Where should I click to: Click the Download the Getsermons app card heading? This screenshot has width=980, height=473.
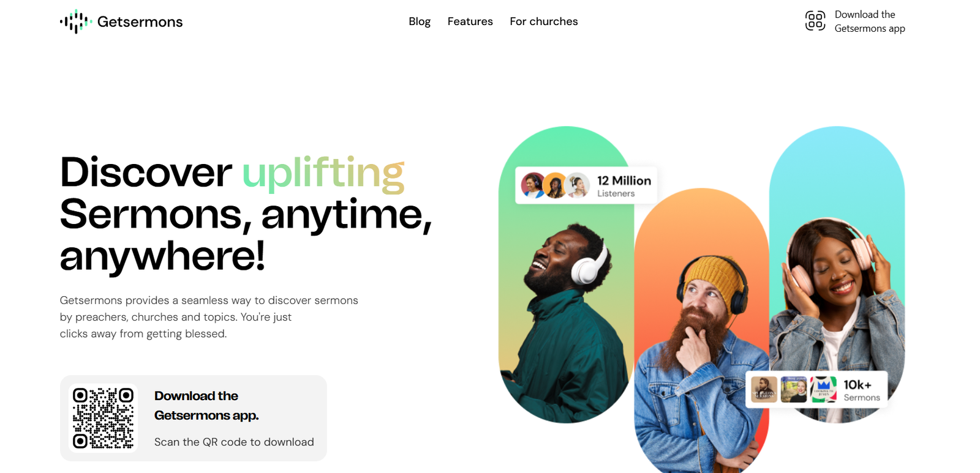(206, 405)
